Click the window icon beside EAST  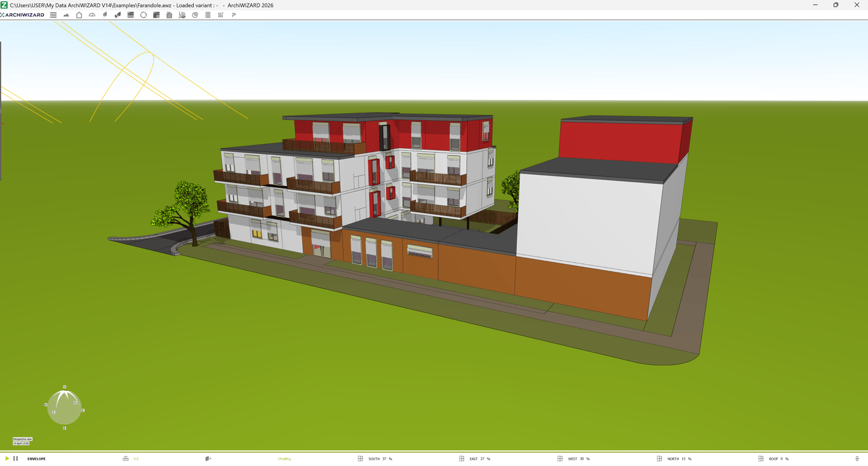(462, 458)
